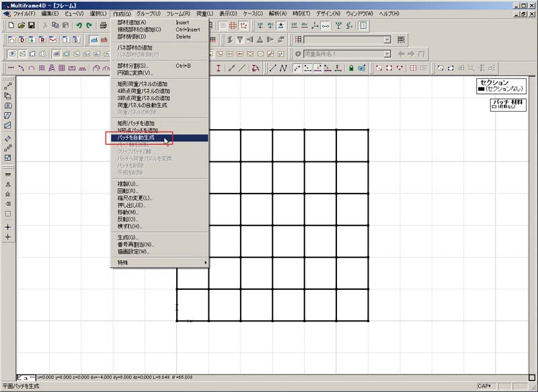Copy the selection using the copy icon
This screenshot has width=538, height=392.
55,26
